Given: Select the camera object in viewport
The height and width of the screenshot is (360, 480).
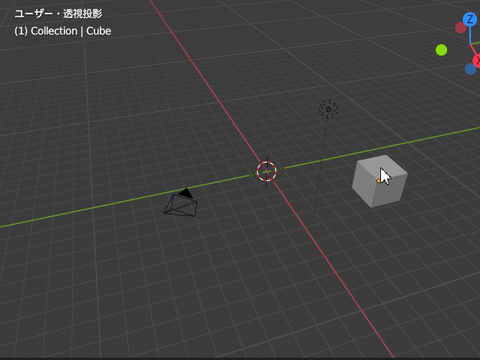Looking at the screenshot, I should coord(180,203).
